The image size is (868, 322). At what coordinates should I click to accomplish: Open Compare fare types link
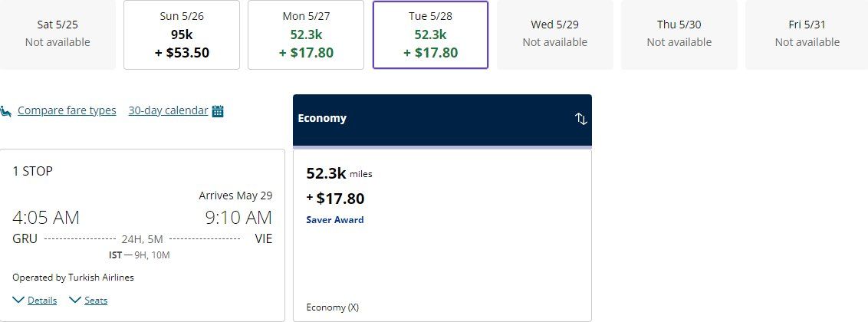coord(67,110)
